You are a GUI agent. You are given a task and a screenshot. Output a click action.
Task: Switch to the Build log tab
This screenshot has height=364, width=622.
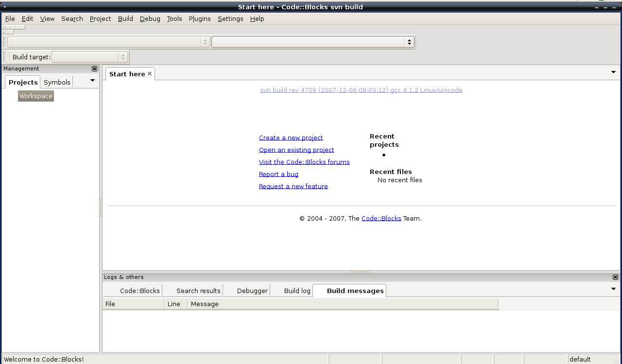point(297,291)
